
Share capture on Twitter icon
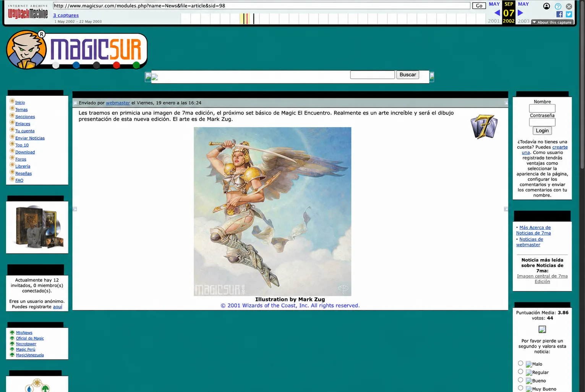[569, 14]
